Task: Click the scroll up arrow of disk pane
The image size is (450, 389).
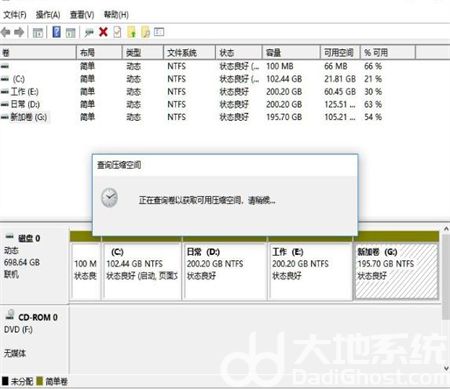Action: (446, 229)
